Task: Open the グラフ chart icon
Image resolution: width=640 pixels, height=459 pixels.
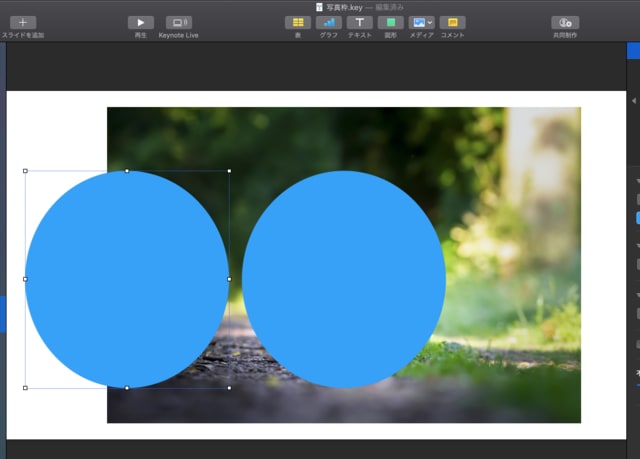Action: point(329,22)
